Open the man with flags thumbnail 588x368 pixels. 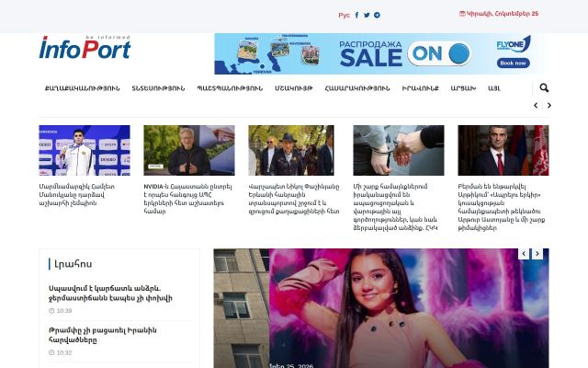pos(503,150)
